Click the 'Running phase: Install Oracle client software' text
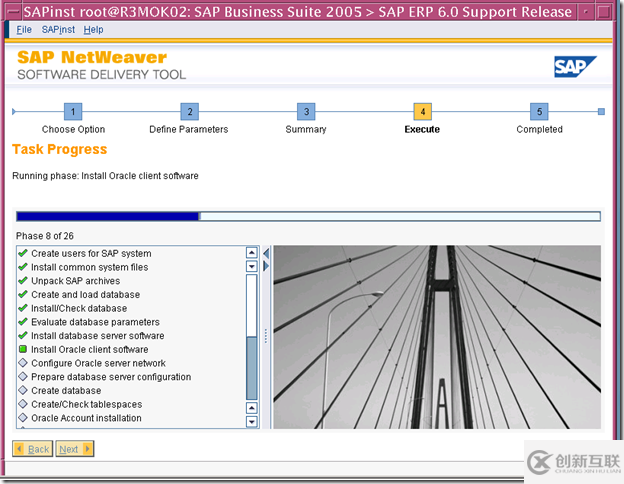 (105, 176)
